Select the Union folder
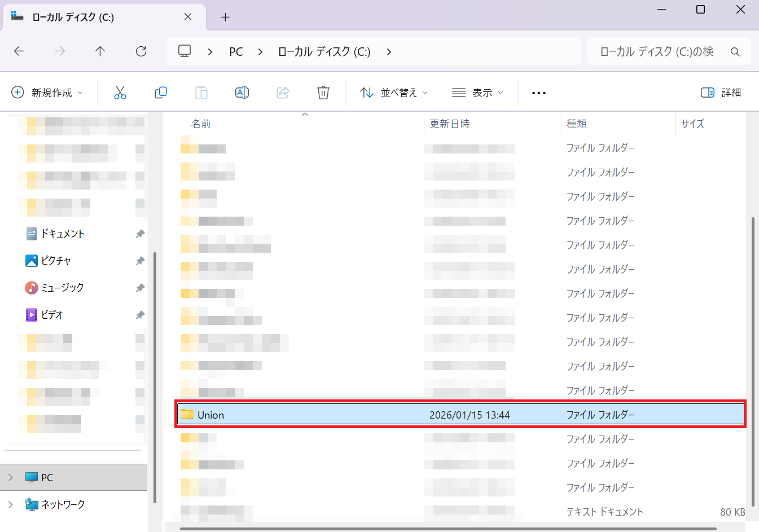The width and height of the screenshot is (759, 532). tap(211, 415)
